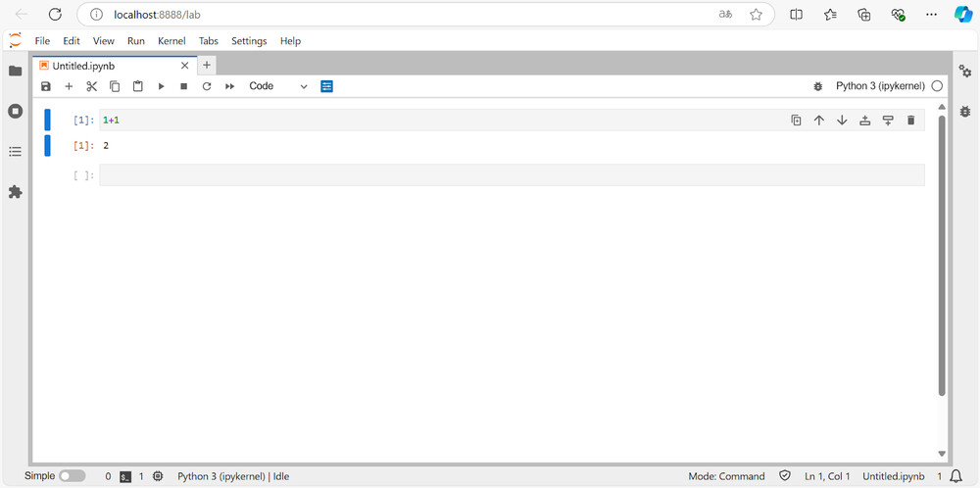Copy selected cell from the notebook toolbar
Image resolution: width=980 pixels, height=488 pixels.
pos(115,87)
